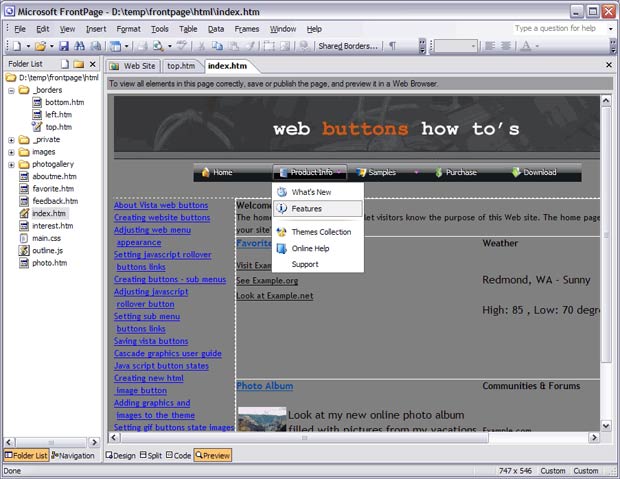Screen dimensions: 620x479
Task: Click the Copy toolbar icon
Action: tap(217, 46)
